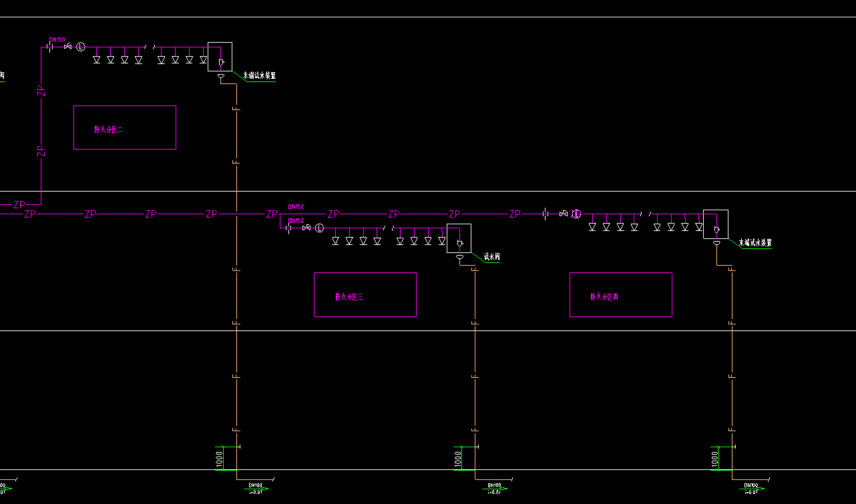Select the 防火分区四 zone label text
Viewport: 856px width, 504px height.
[604, 296]
